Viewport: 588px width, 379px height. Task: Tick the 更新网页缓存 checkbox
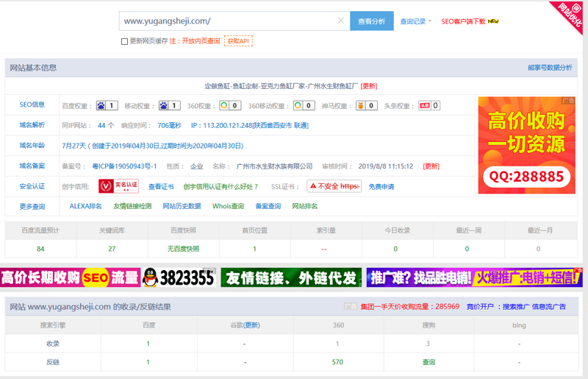[x=124, y=41]
